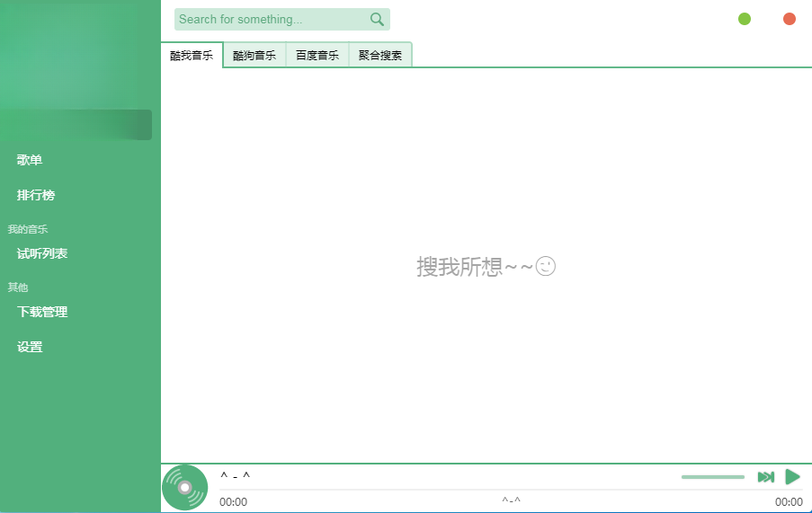812x513 pixels.
Task: Click the red close circle button
Action: coord(790,19)
